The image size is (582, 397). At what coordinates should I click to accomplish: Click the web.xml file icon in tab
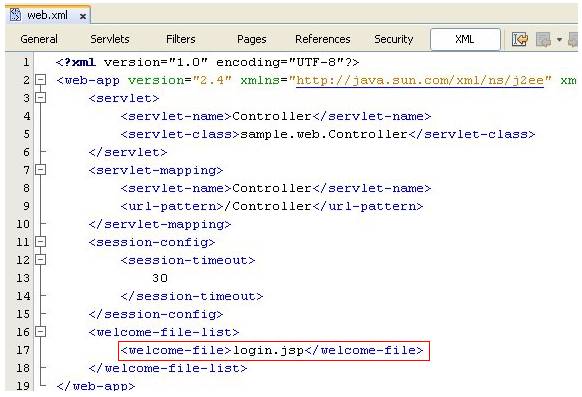(16, 14)
